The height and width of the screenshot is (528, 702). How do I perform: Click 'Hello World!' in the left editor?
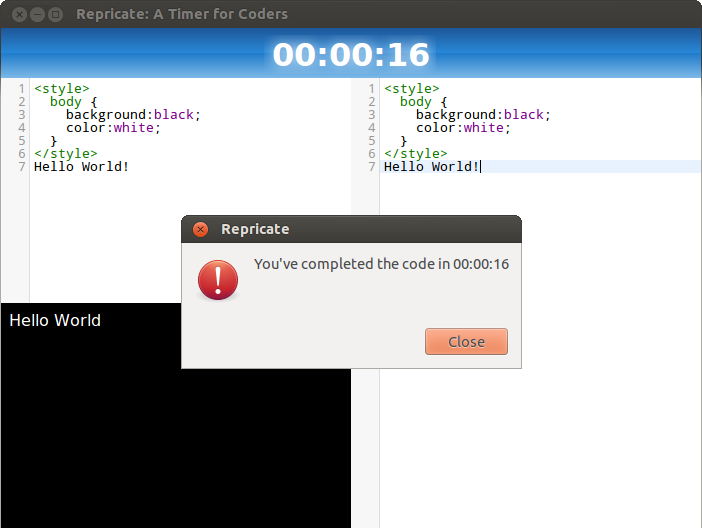tap(81, 167)
